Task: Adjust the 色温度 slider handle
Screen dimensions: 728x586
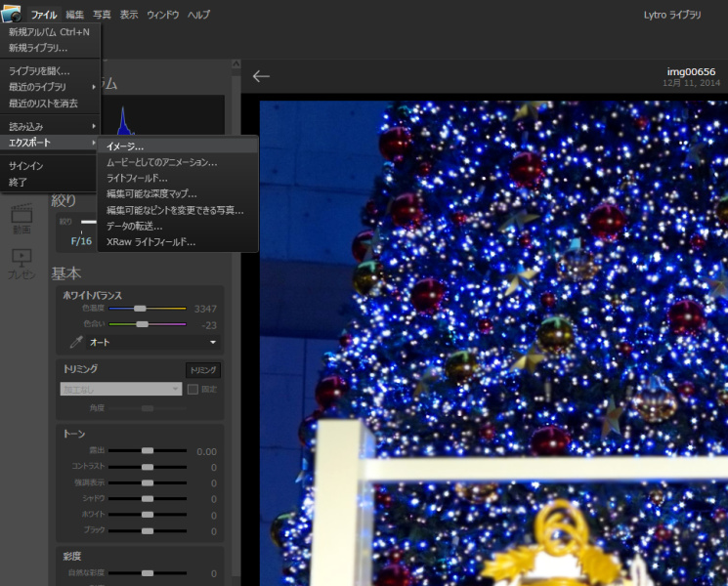Action: [x=140, y=309]
